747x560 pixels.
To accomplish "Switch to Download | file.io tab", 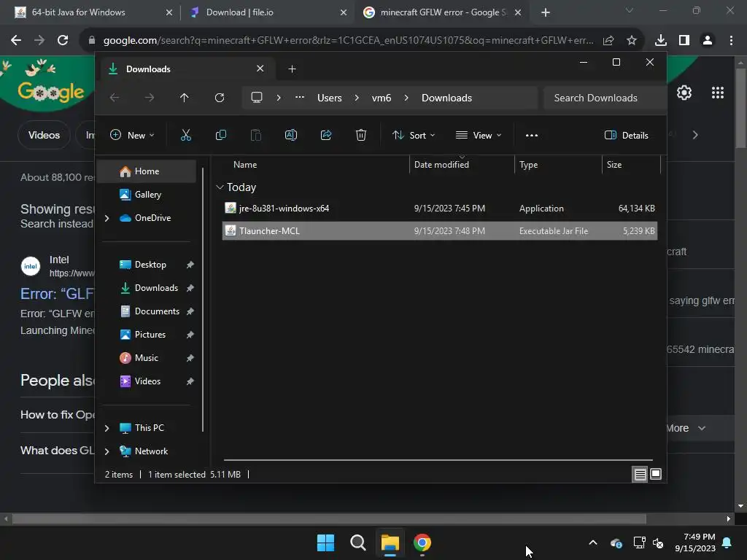I will click(x=268, y=12).
